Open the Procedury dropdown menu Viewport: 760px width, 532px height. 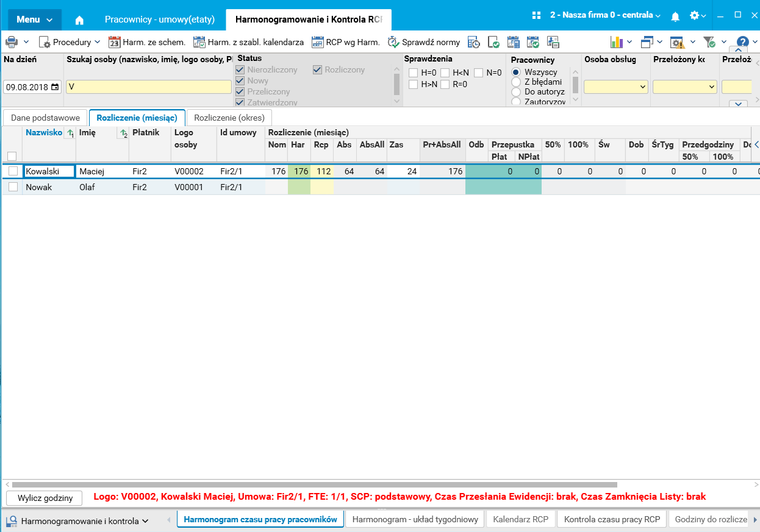pyautogui.click(x=70, y=42)
